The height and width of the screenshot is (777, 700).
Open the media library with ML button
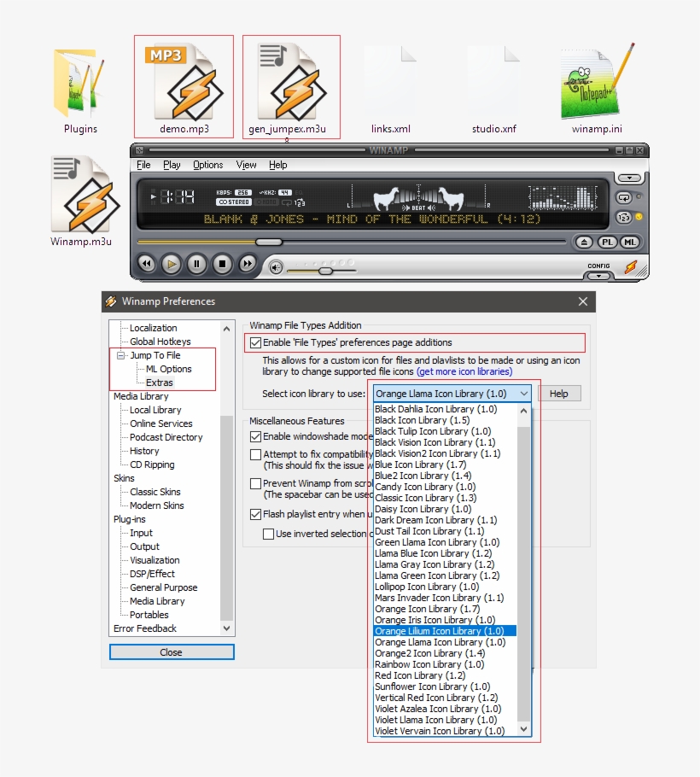pos(629,242)
